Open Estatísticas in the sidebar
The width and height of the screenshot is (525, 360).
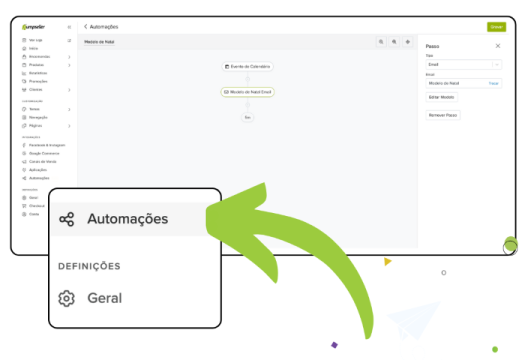34,73
